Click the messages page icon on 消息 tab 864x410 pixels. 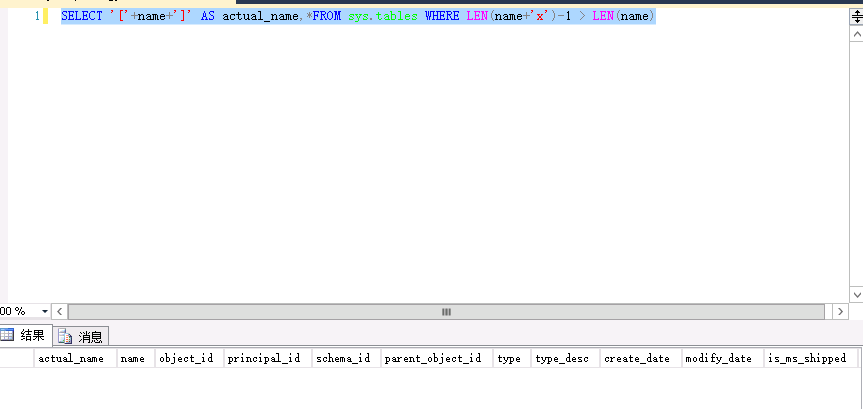(66, 336)
